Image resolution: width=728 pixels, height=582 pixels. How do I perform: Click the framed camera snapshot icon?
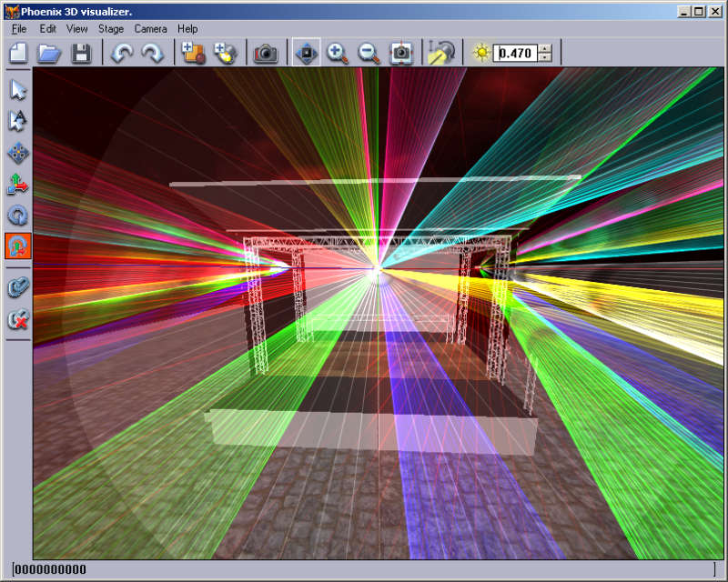click(x=401, y=53)
